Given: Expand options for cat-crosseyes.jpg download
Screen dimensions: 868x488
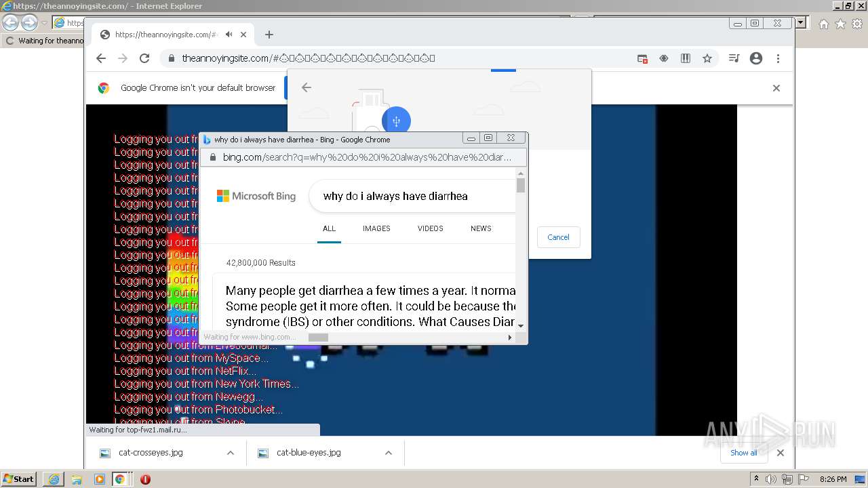Looking at the screenshot, I should 230,453.
